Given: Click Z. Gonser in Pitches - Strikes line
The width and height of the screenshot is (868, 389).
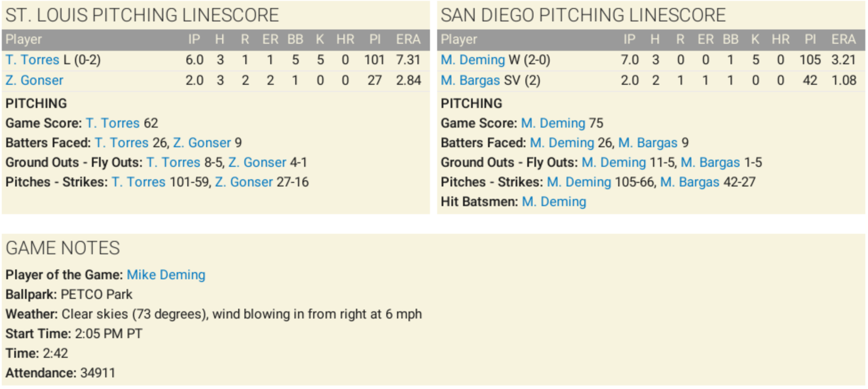Looking at the screenshot, I should pos(244,182).
